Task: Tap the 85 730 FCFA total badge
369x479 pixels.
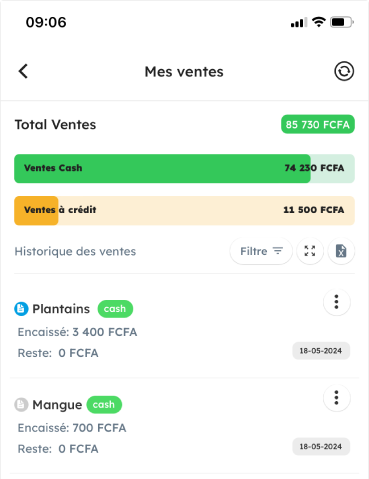Action: pyautogui.click(x=318, y=124)
